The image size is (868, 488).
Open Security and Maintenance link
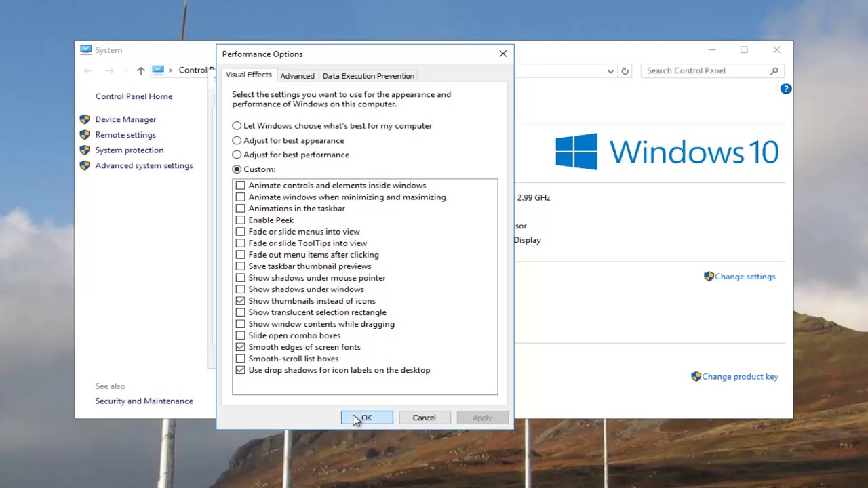(144, 401)
